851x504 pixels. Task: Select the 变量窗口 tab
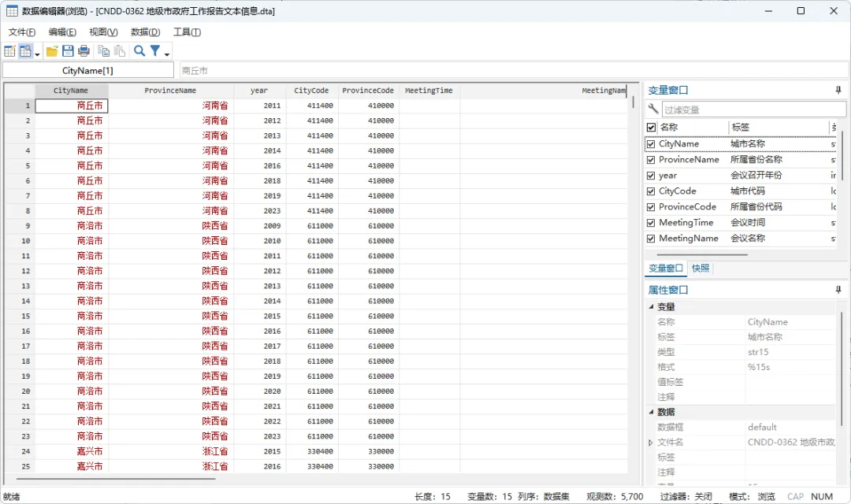point(666,268)
